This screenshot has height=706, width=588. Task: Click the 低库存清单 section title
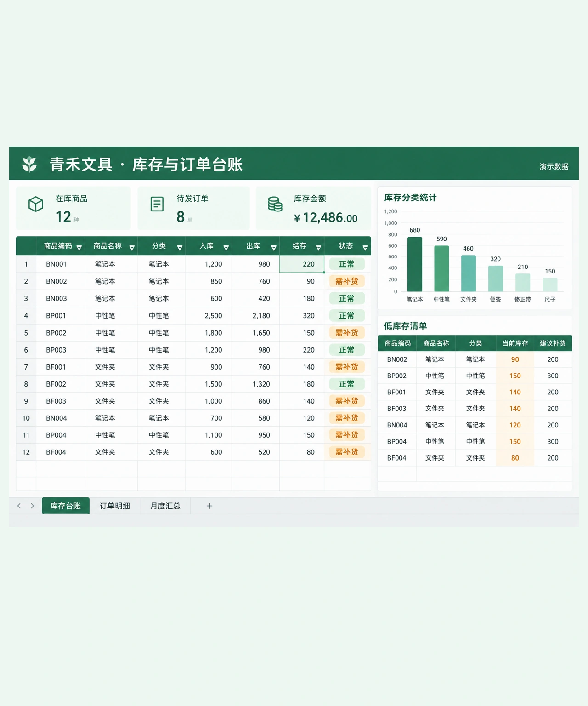click(405, 326)
